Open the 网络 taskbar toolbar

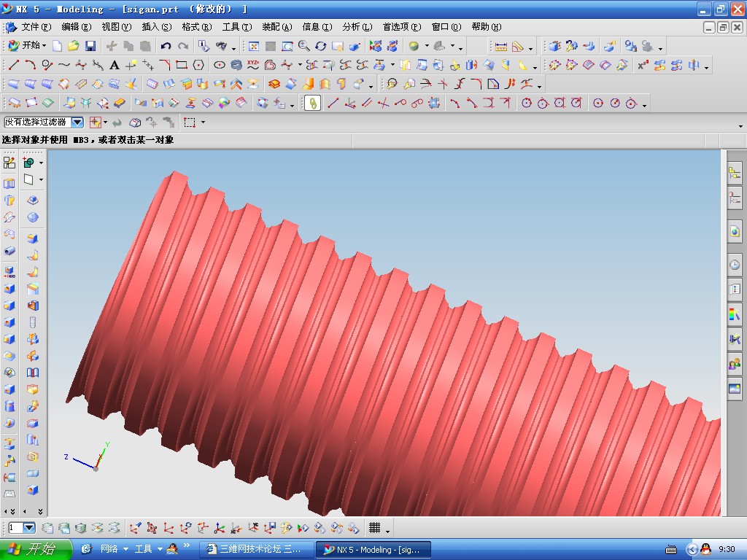click(x=109, y=549)
